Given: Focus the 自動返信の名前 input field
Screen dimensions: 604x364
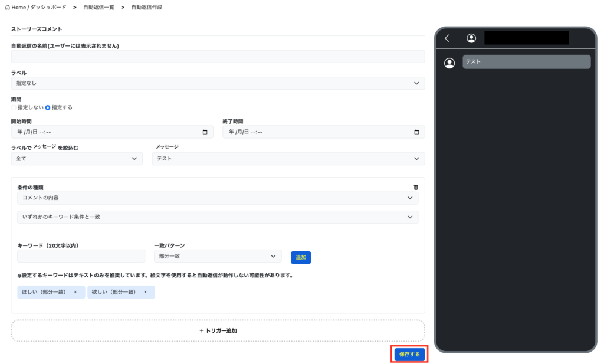Looking at the screenshot, I should pyautogui.click(x=218, y=57).
